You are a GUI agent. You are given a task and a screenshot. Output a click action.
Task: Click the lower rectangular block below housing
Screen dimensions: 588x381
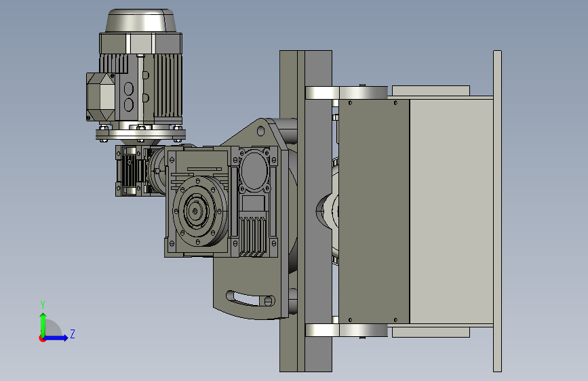click(x=431, y=332)
